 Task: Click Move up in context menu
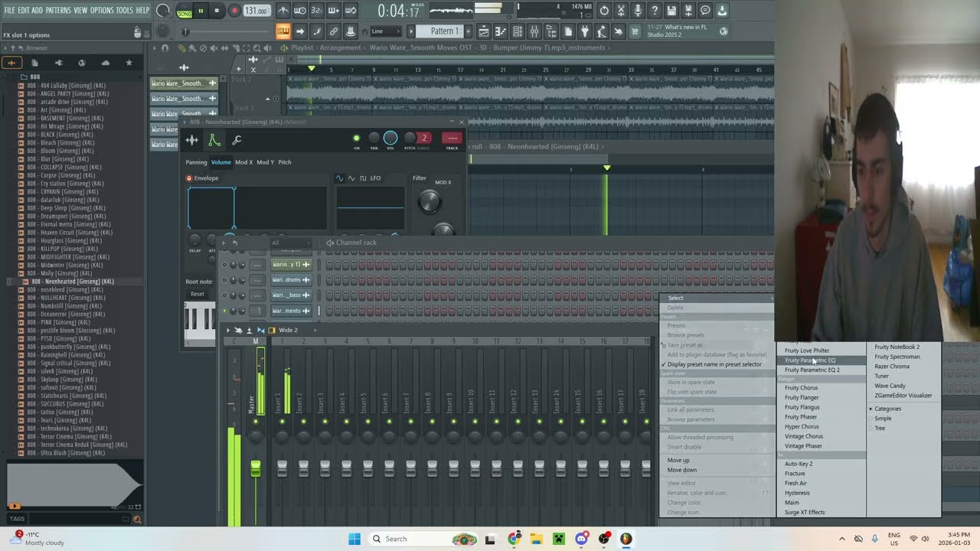(x=678, y=460)
